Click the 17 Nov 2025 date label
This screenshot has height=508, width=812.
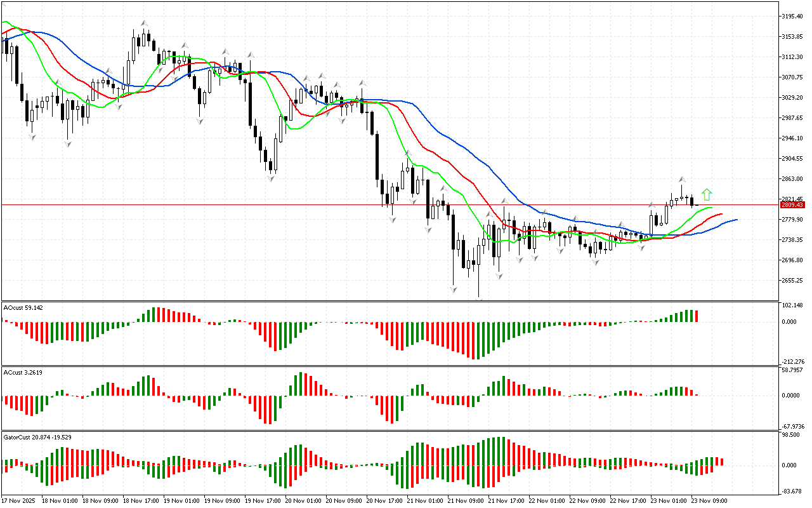click(19, 500)
